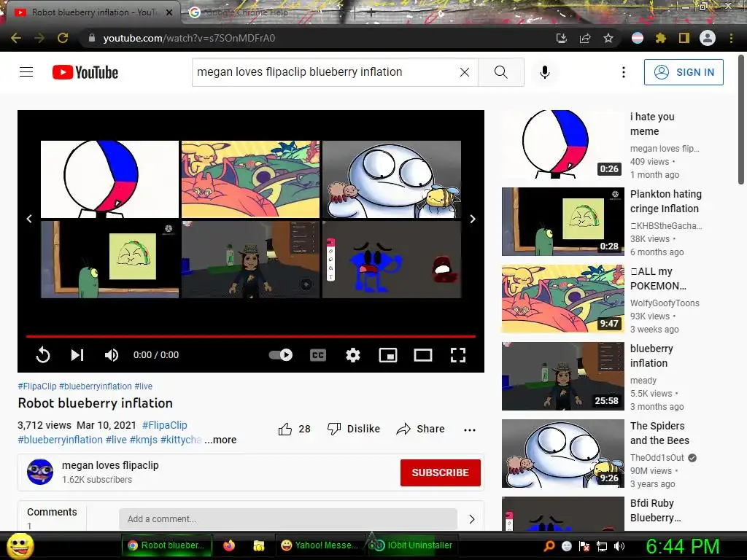Viewport: 747px width, 560px height.
Task: Bookmark this page with star
Action: (x=608, y=38)
